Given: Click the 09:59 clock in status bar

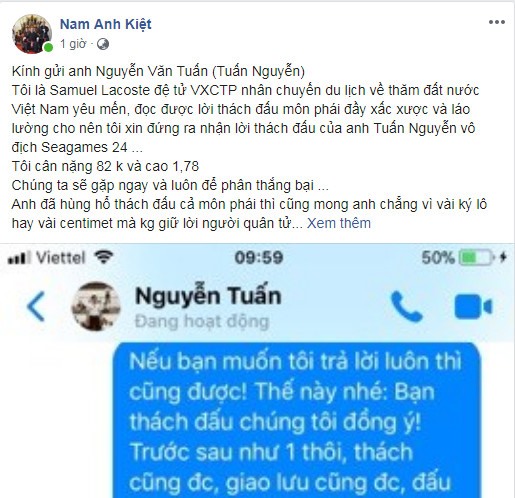Looking at the screenshot, I should (x=259, y=258).
